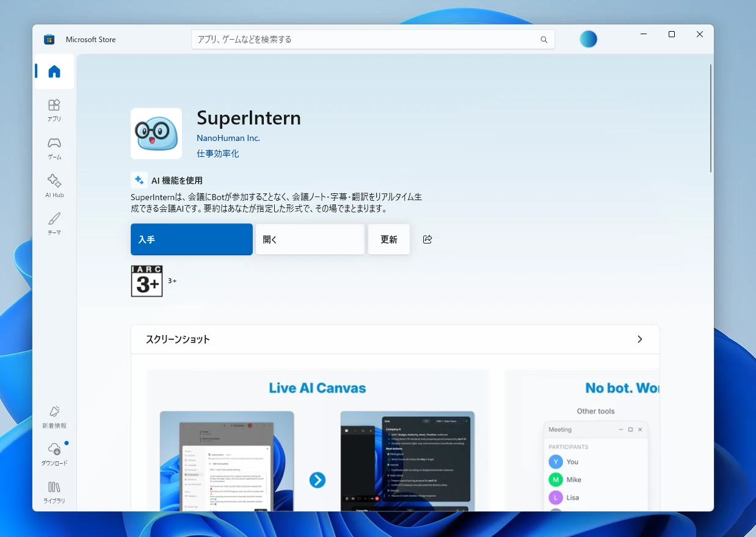Click the AI sparkle badge icon

pyautogui.click(x=139, y=180)
